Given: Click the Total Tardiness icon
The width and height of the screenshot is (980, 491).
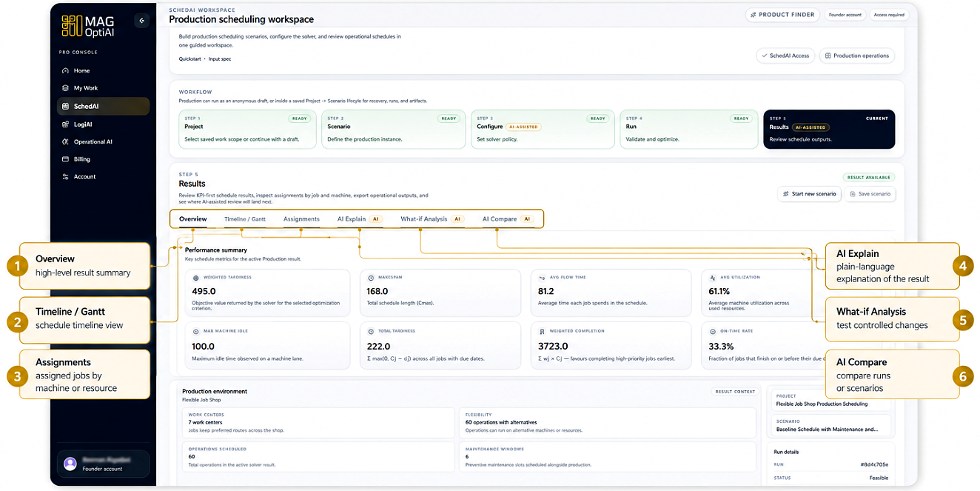Looking at the screenshot, I should point(371,332).
